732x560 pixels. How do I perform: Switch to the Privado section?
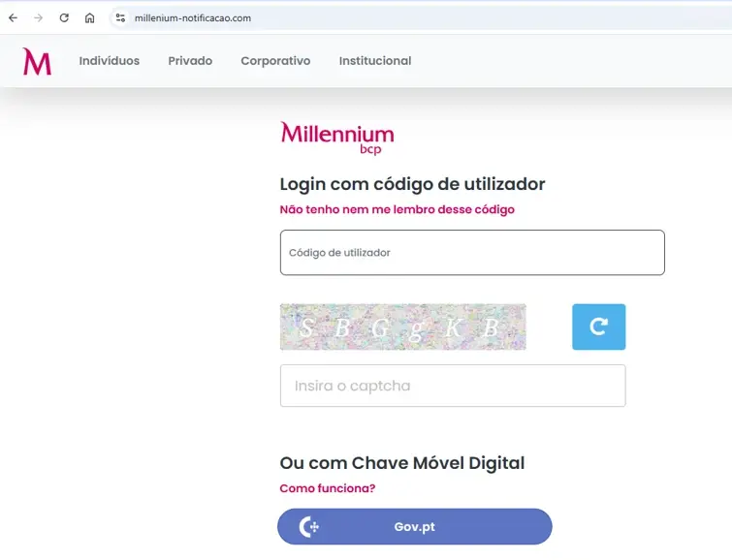pyautogui.click(x=190, y=61)
